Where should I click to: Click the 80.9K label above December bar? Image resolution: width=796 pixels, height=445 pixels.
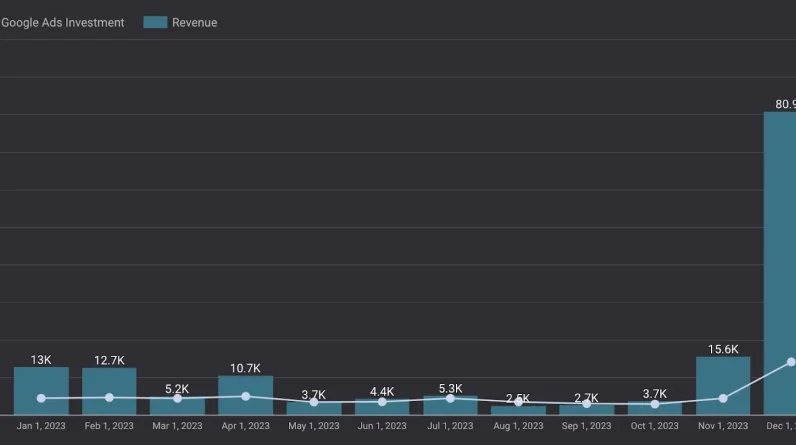[785, 104]
